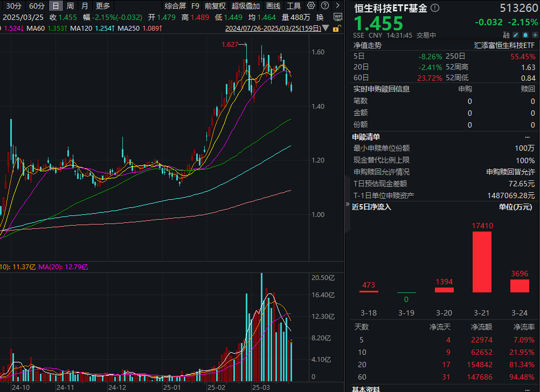
Task: Click the 融 margin trading icon
Action: (x=507, y=34)
